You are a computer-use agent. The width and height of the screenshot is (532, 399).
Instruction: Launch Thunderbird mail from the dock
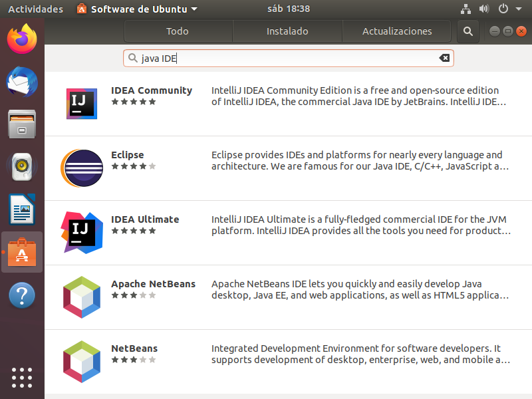tap(22, 81)
